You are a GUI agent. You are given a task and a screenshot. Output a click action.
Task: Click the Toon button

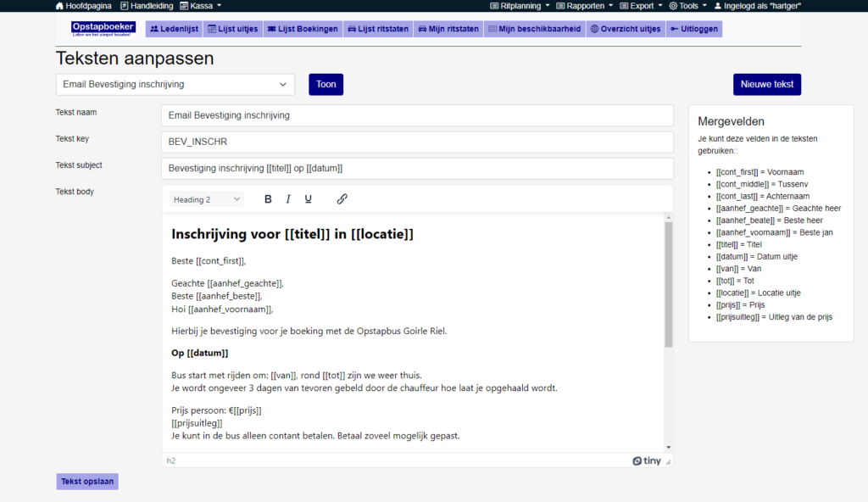pos(326,85)
